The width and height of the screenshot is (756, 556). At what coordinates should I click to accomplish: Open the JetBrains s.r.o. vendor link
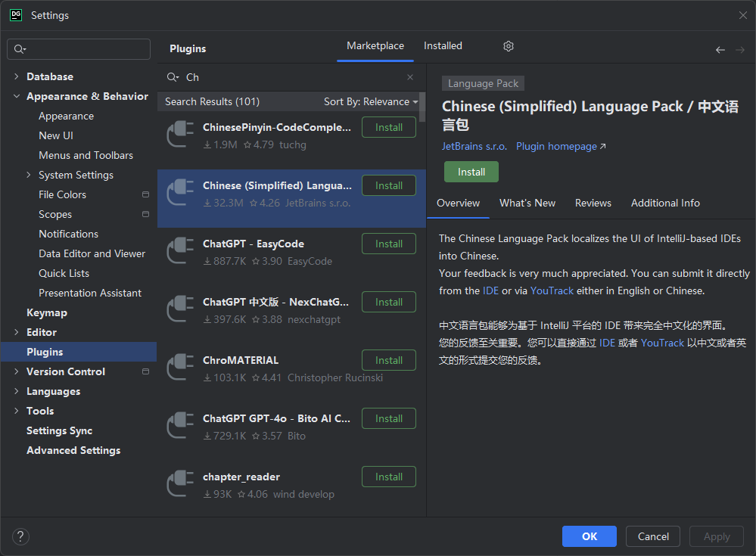tap(474, 146)
